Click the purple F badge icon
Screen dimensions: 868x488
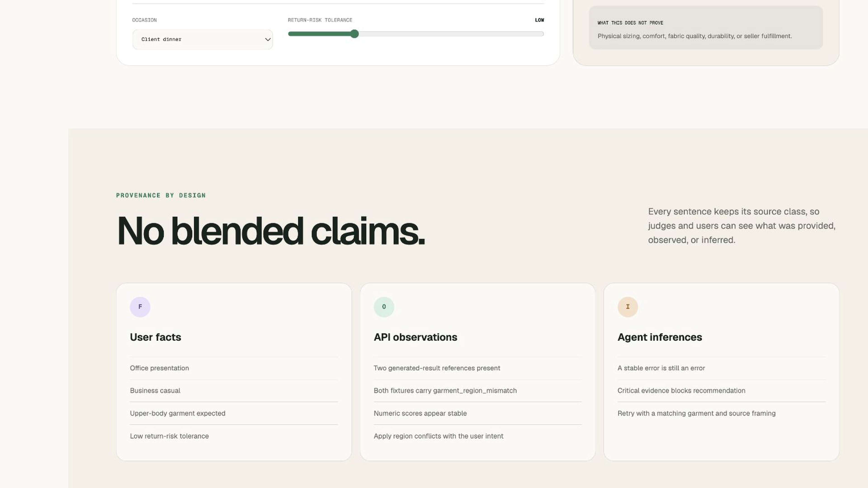tap(140, 307)
